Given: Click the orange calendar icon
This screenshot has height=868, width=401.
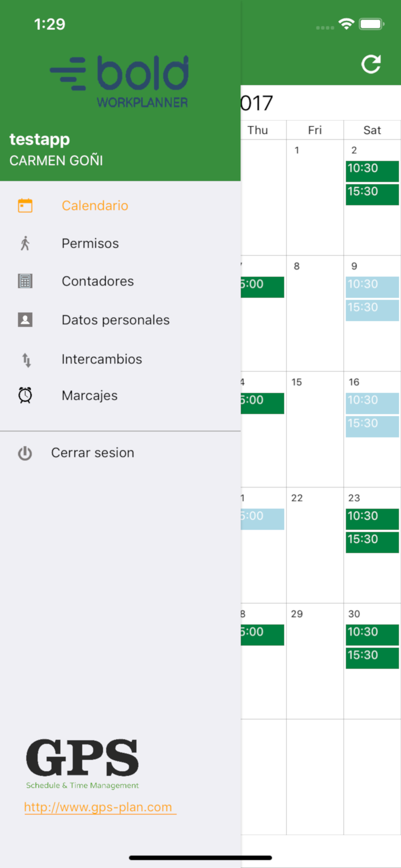Looking at the screenshot, I should [25, 206].
